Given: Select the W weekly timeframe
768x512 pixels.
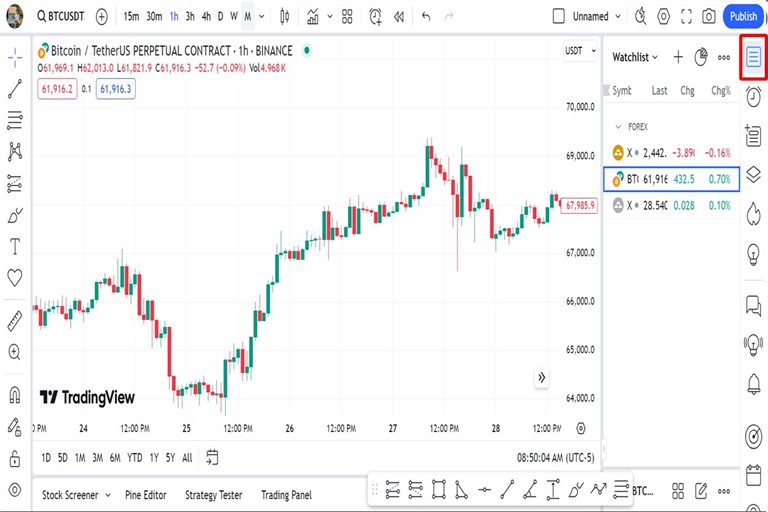Looking at the screenshot, I should pos(234,17).
